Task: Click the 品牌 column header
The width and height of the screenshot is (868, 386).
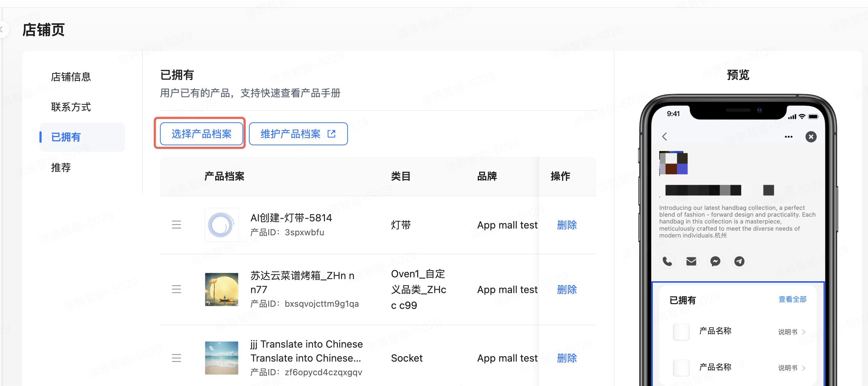Action: click(487, 176)
